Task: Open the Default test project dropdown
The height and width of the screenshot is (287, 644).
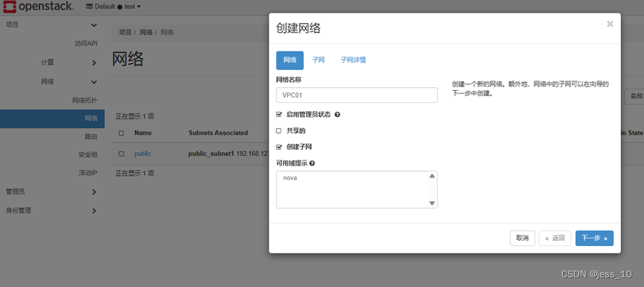Action: click(114, 7)
